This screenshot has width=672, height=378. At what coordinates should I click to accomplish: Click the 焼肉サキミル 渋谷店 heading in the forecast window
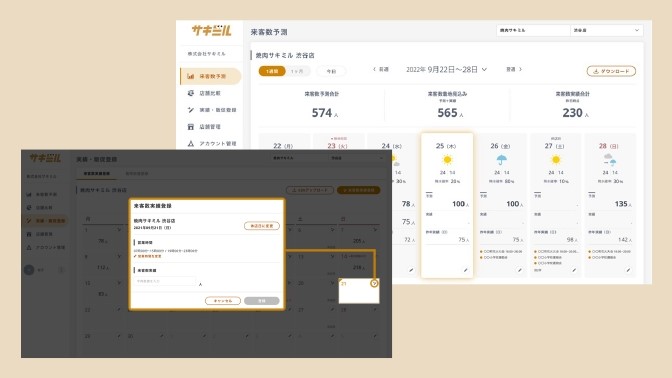285,55
